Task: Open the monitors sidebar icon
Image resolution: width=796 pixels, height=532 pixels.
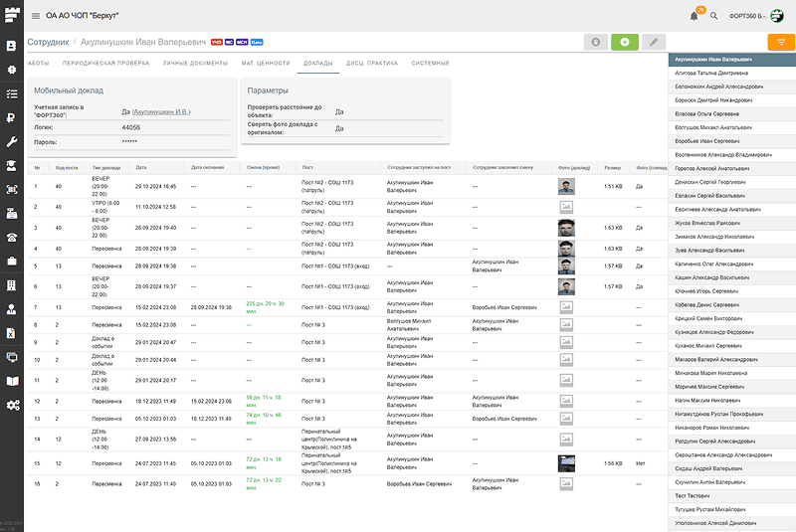Action: point(12,357)
